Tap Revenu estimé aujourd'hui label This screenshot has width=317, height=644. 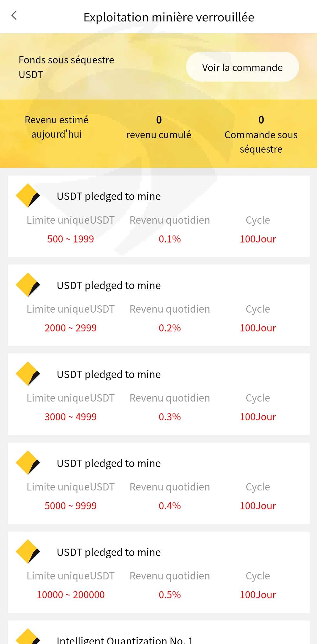[56, 127]
